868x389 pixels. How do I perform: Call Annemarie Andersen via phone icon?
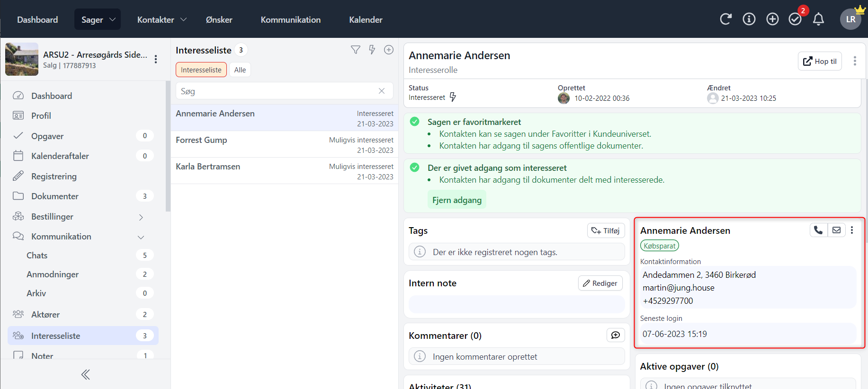point(818,230)
